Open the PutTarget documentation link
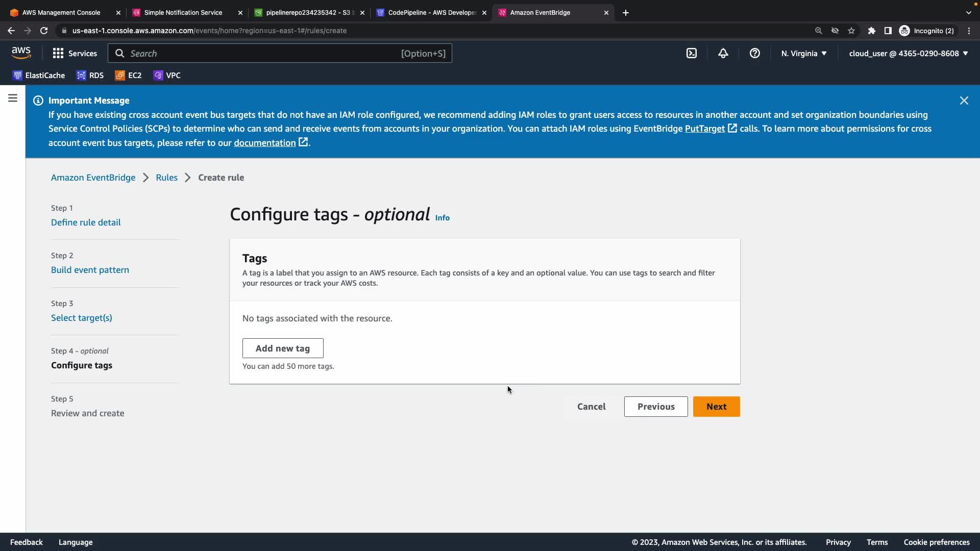This screenshot has width=980, height=551. (704, 129)
